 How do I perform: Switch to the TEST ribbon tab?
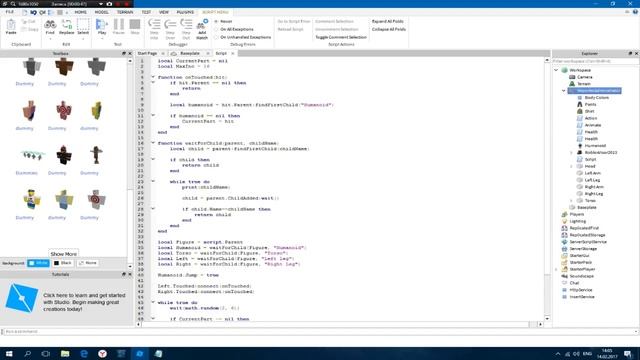[146, 12]
